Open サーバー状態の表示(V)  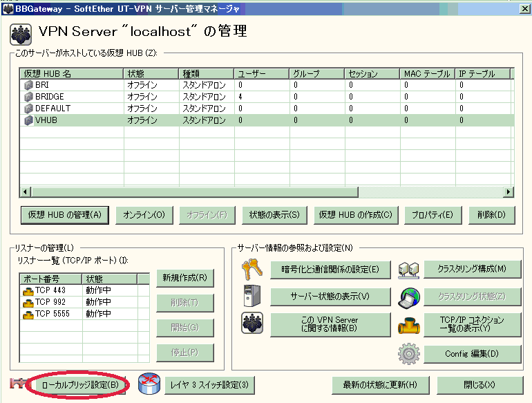330,297
